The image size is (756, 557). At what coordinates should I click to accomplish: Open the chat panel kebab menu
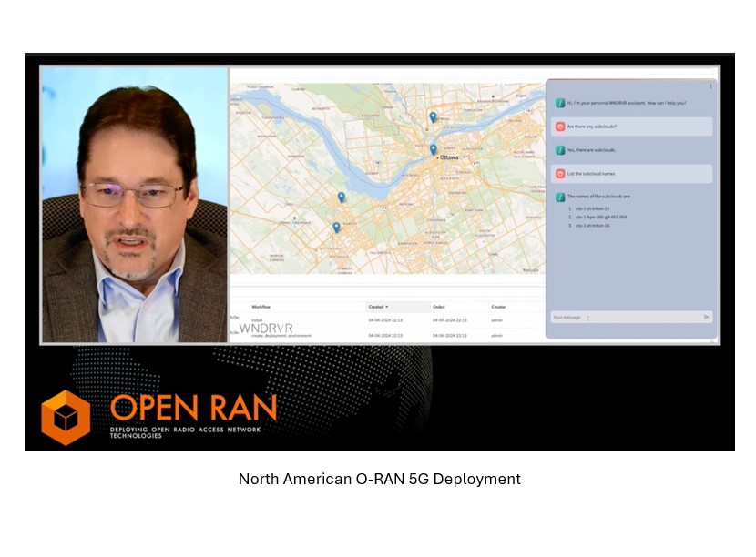coord(710,86)
